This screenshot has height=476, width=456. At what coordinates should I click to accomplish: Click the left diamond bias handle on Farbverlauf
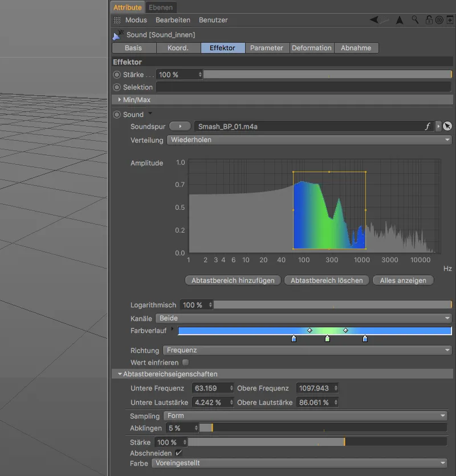[x=310, y=330]
